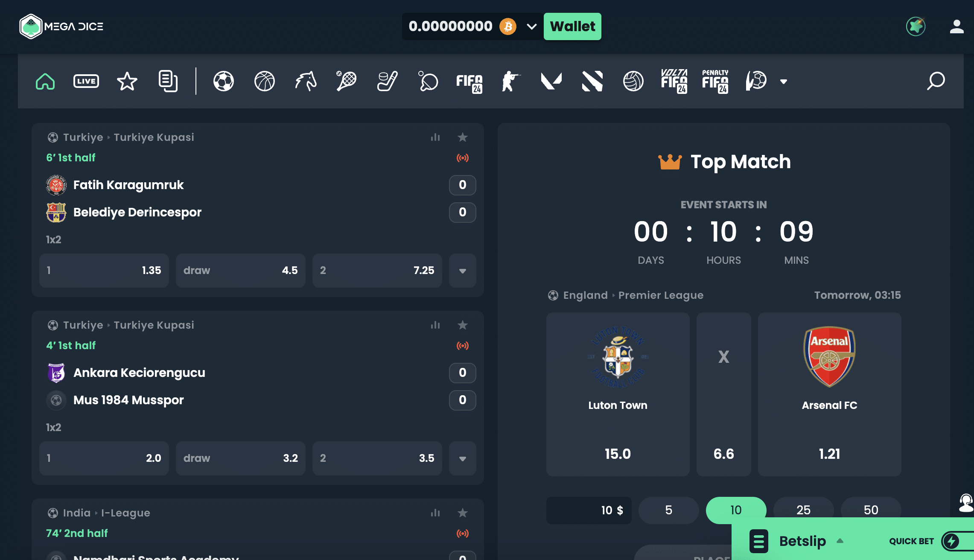Select the futsal sport icon

click(756, 81)
